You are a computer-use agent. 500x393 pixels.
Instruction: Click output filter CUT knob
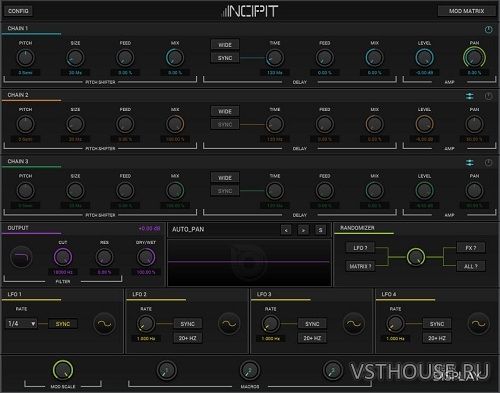(63, 257)
